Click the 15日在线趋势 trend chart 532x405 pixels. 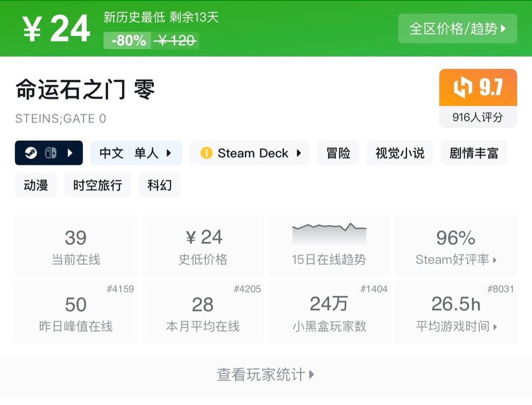tap(329, 232)
